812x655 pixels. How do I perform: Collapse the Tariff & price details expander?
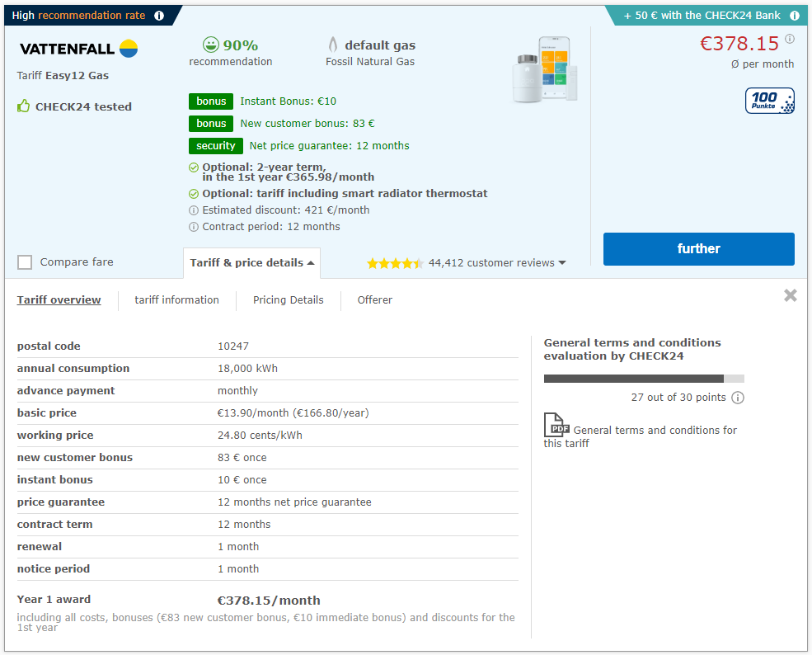(x=251, y=263)
